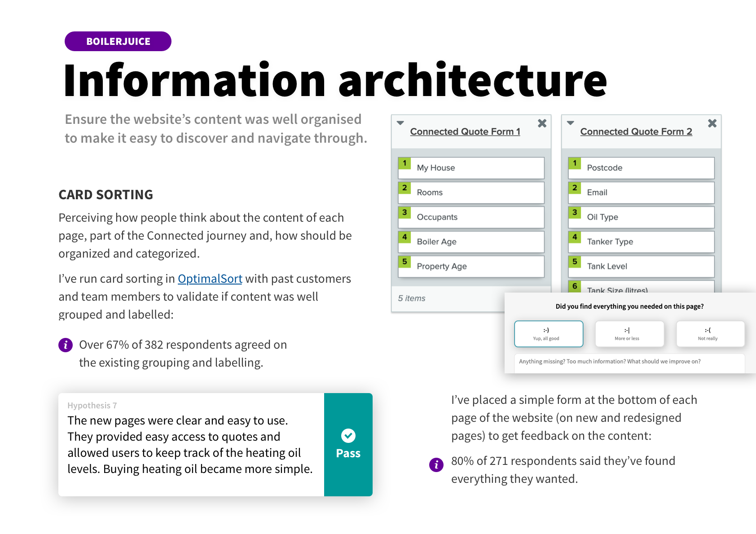This screenshot has width=756, height=534.
Task: Collapse Connected Quote Form 1 with its triangle
Action: click(x=400, y=123)
